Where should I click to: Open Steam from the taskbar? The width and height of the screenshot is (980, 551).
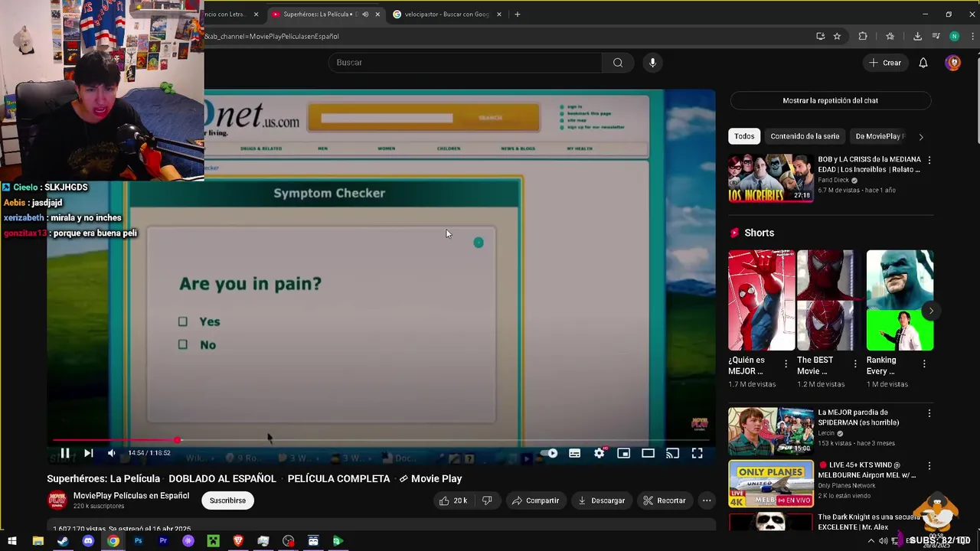point(63,541)
